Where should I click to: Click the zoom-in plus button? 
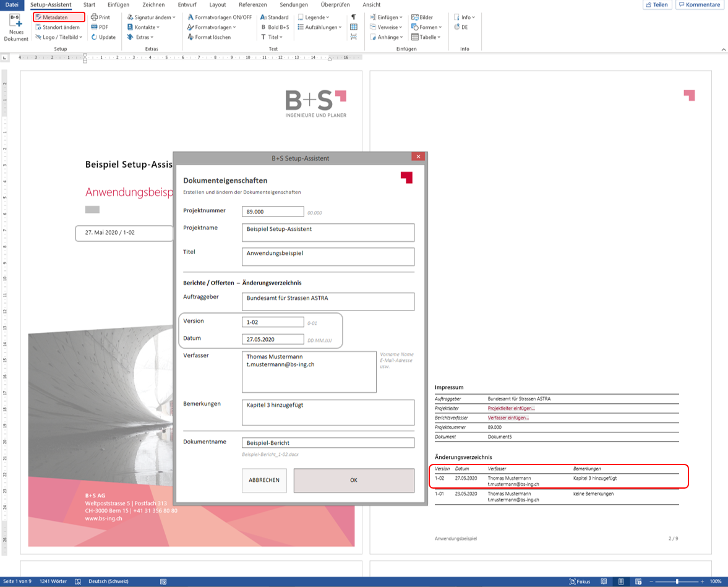702,581
